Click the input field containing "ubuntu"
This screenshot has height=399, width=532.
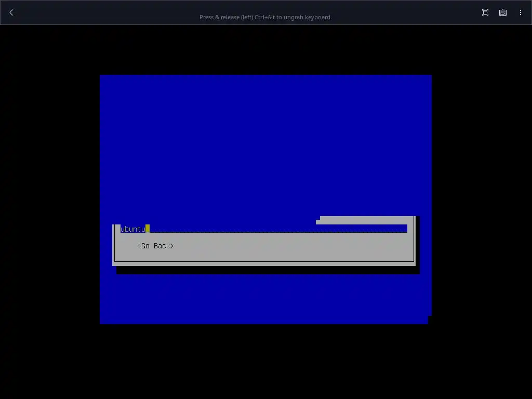click(x=264, y=229)
